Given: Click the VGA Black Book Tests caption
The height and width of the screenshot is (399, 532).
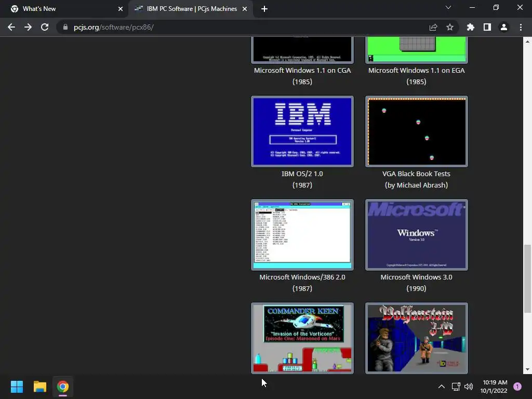Looking at the screenshot, I should tap(416, 174).
